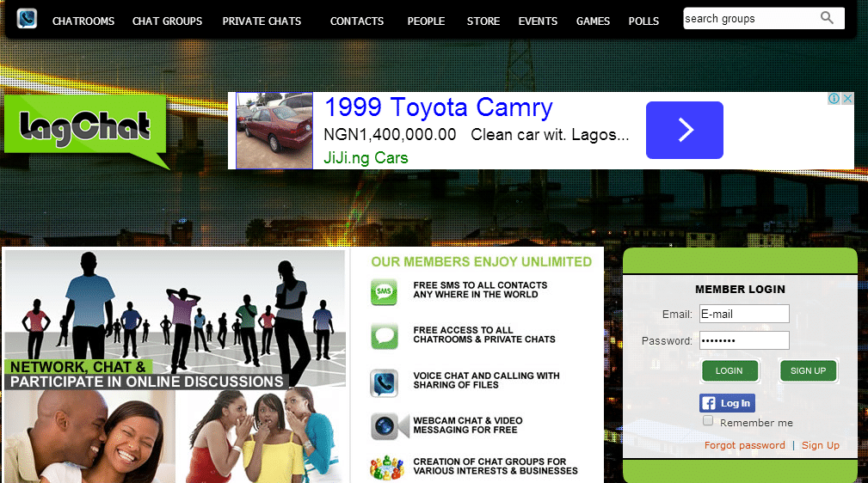Image resolution: width=868 pixels, height=483 pixels.
Task: Click 'WEBCAM CHAT & VIDEO MESSAGING' text
Action: point(468,425)
